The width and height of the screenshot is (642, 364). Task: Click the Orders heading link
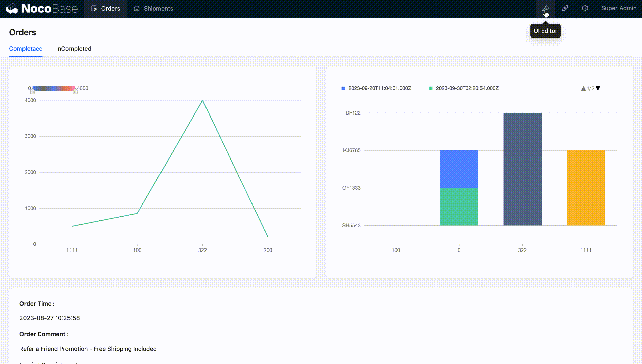point(22,32)
